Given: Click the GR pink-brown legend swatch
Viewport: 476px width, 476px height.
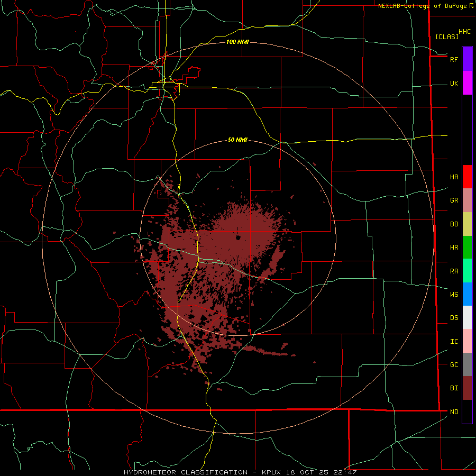Looking at the screenshot, I should tap(467, 200).
